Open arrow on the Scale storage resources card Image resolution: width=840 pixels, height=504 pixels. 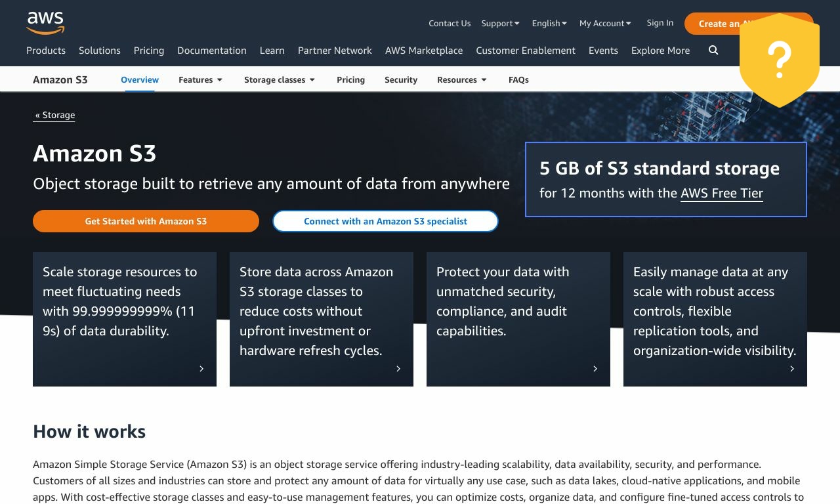(x=201, y=369)
